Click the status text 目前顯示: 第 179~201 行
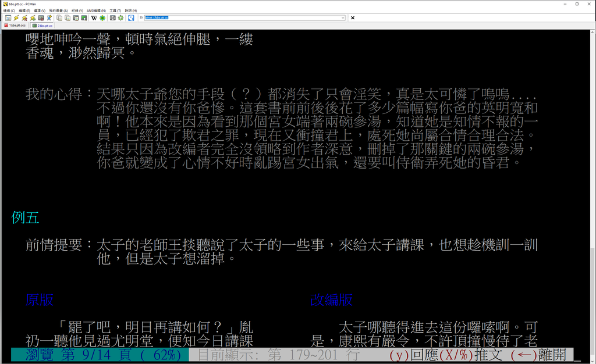The height and width of the screenshot is (364, 596). (279, 355)
